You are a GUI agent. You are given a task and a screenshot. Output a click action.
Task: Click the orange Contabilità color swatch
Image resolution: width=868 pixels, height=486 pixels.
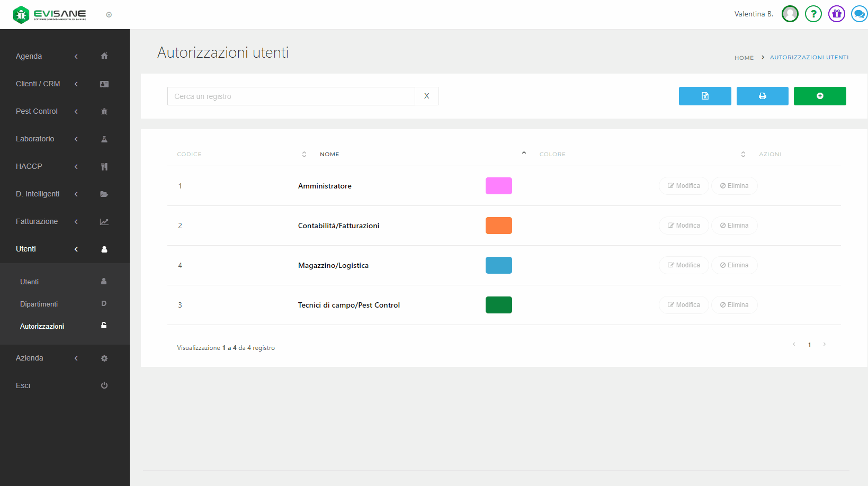coord(498,226)
